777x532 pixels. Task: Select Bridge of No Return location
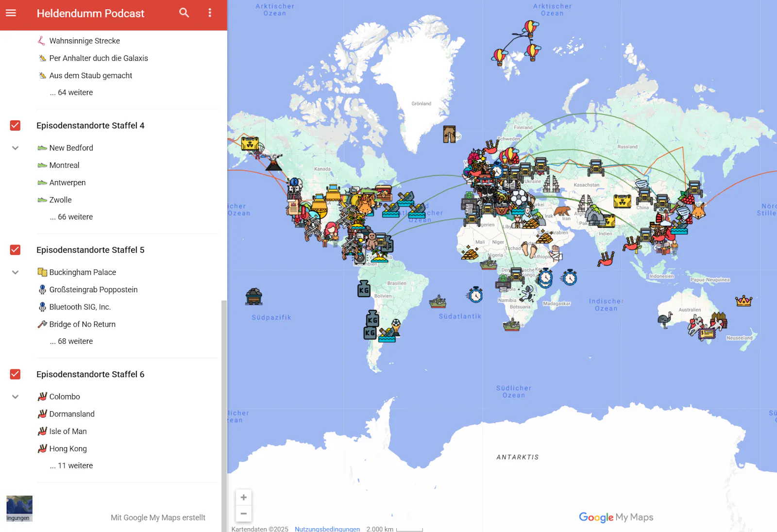[82, 324]
